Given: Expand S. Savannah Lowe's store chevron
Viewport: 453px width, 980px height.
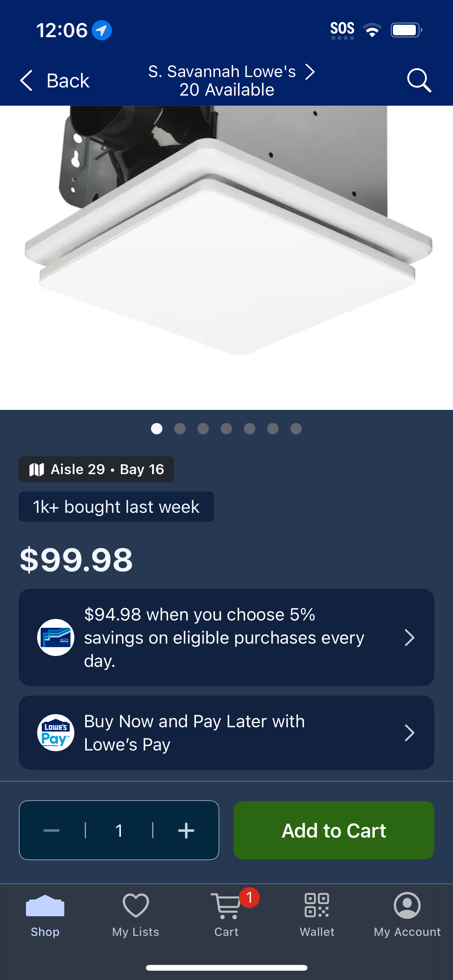Looking at the screenshot, I should pos(310,72).
